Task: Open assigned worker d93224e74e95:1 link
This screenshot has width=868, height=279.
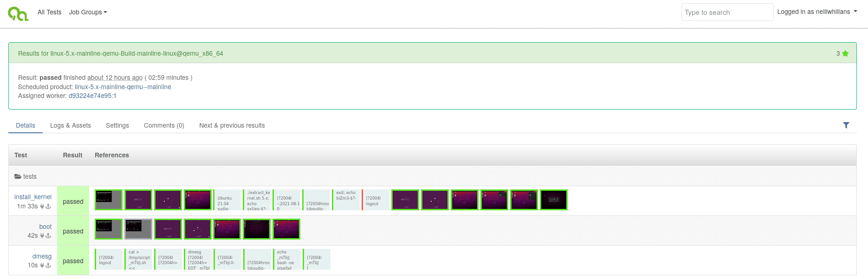Action: pyautogui.click(x=92, y=96)
